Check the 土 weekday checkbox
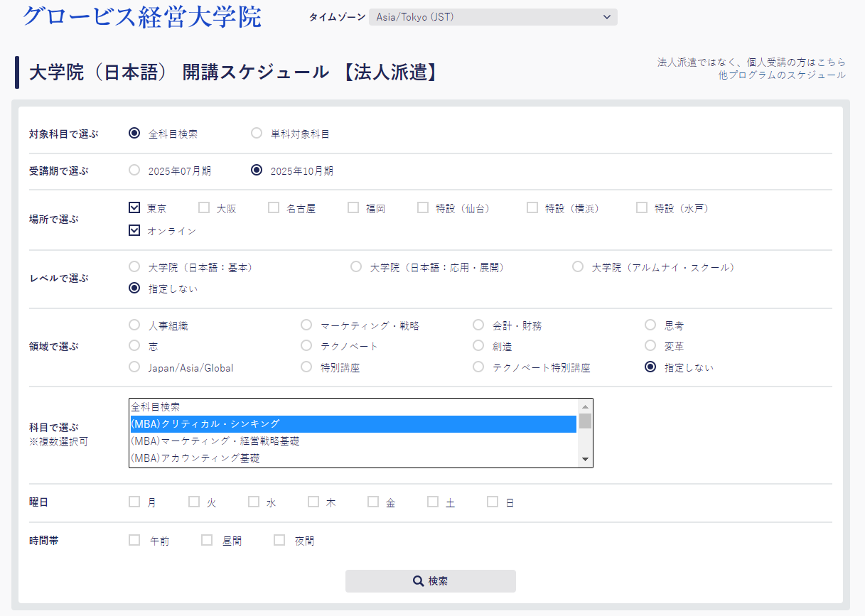Screen dimensions: 865x616 [x=433, y=502]
